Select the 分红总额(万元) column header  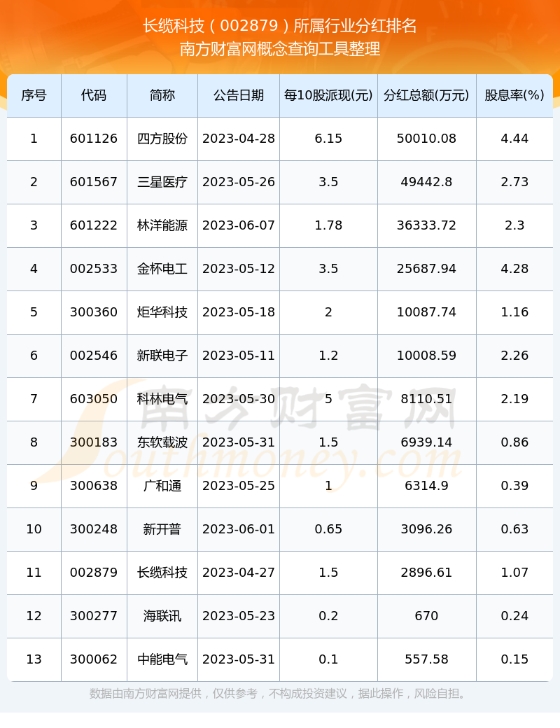pyautogui.click(x=426, y=95)
